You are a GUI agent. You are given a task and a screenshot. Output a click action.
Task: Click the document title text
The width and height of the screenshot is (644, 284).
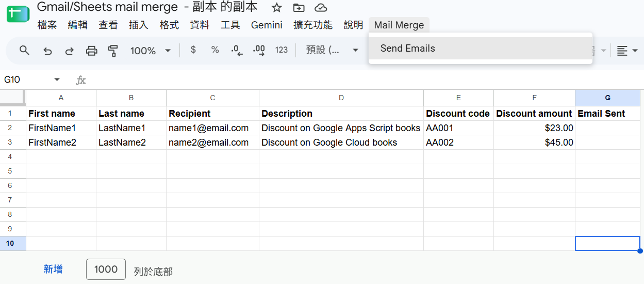click(147, 7)
